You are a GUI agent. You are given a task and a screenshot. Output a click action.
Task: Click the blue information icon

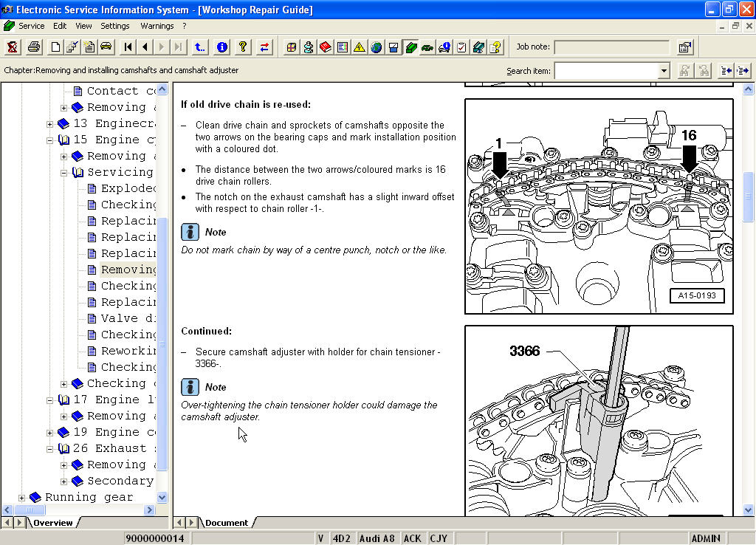221,47
